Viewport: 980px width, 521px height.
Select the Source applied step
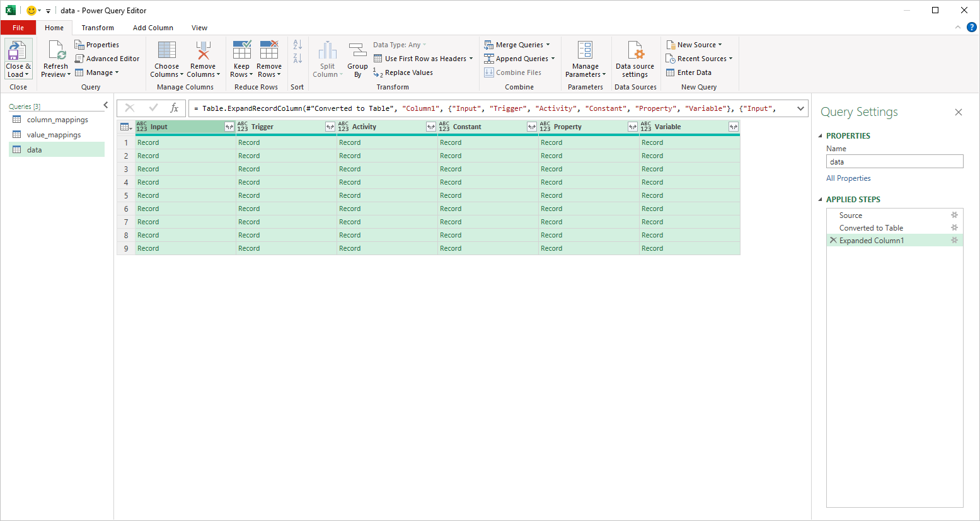[x=894, y=215]
